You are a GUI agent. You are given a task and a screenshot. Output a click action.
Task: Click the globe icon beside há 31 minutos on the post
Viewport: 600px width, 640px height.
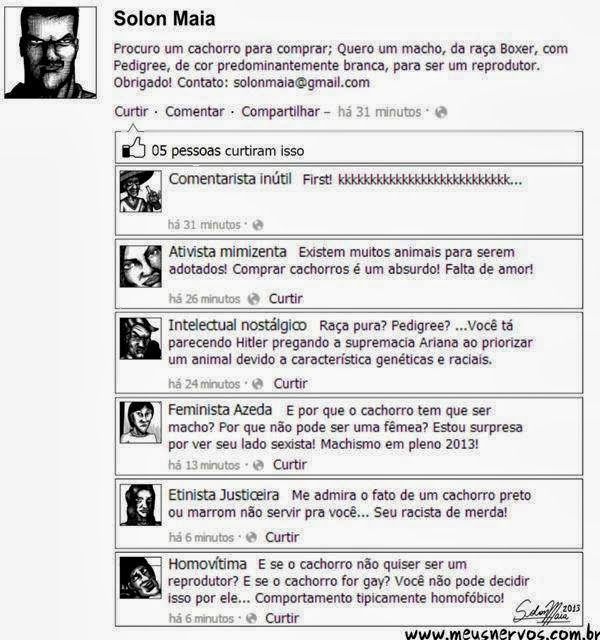[441, 112]
